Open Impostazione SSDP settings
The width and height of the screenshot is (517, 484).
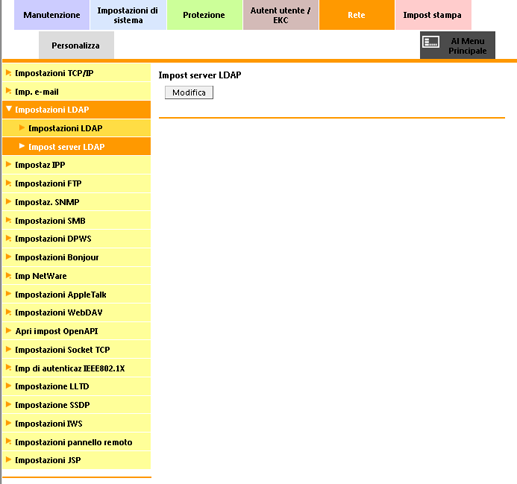[76, 405]
